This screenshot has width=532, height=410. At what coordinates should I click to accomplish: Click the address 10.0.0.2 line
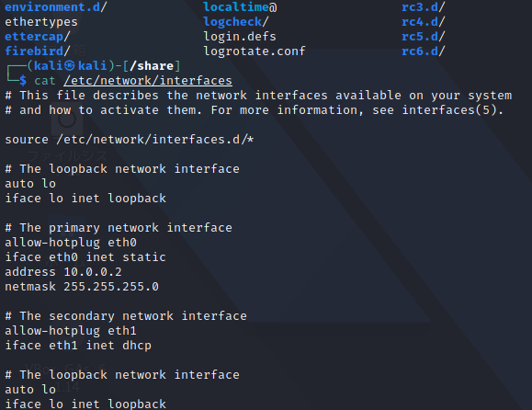click(x=63, y=272)
